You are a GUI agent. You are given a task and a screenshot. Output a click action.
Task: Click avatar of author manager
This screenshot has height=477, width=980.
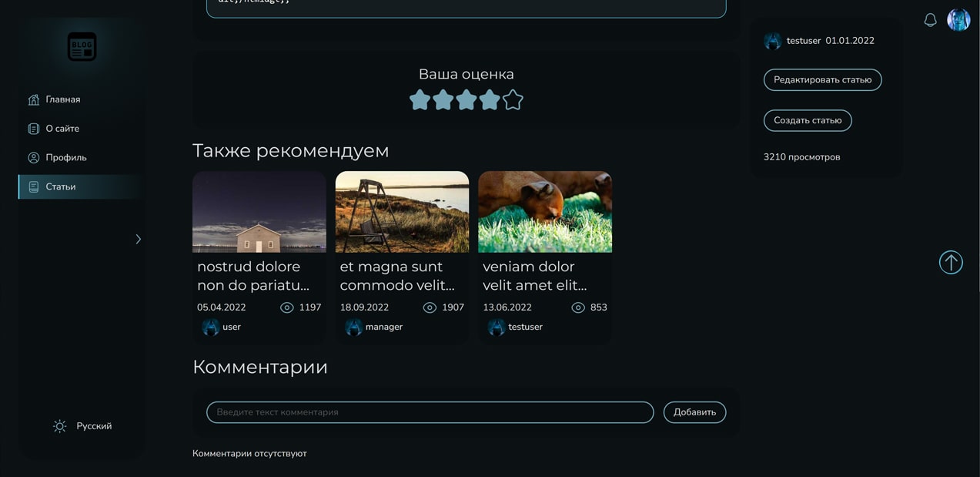click(x=353, y=327)
